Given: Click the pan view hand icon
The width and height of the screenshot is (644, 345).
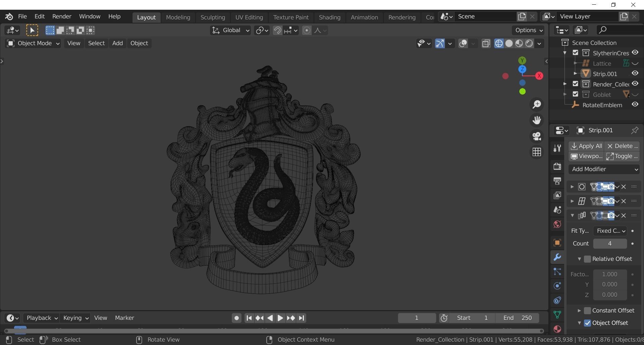Looking at the screenshot, I should pos(537,120).
